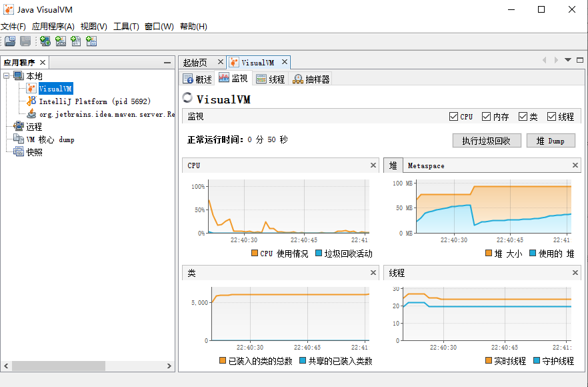The image size is (588, 387).
Task: Open the 工具(T) menu
Action: tap(126, 26)
